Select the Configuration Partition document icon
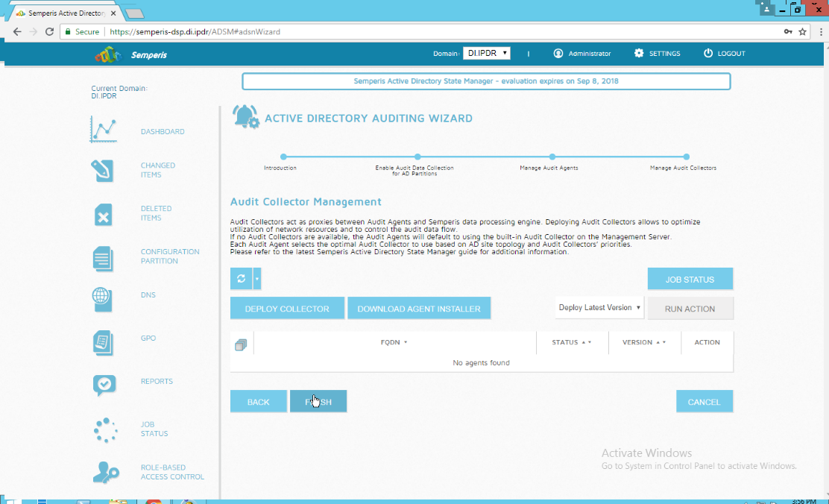Screen dimensions: 829x504 click(x=103, y=257)
